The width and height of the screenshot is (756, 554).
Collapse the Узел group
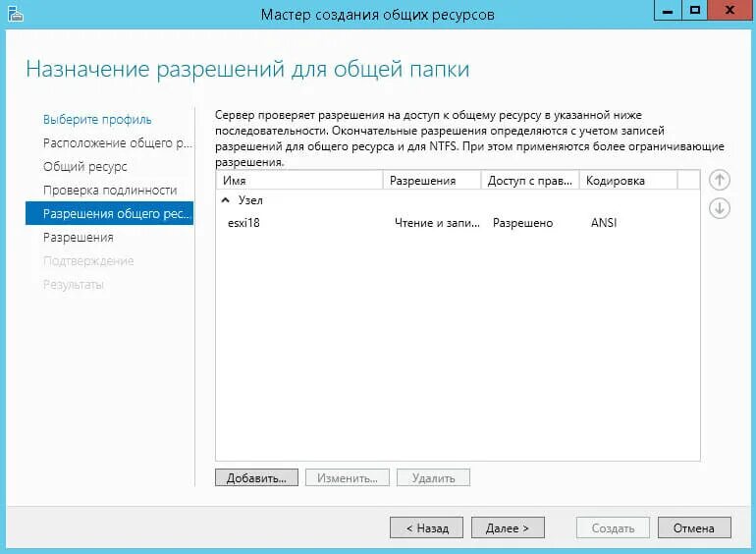[225, 200]
